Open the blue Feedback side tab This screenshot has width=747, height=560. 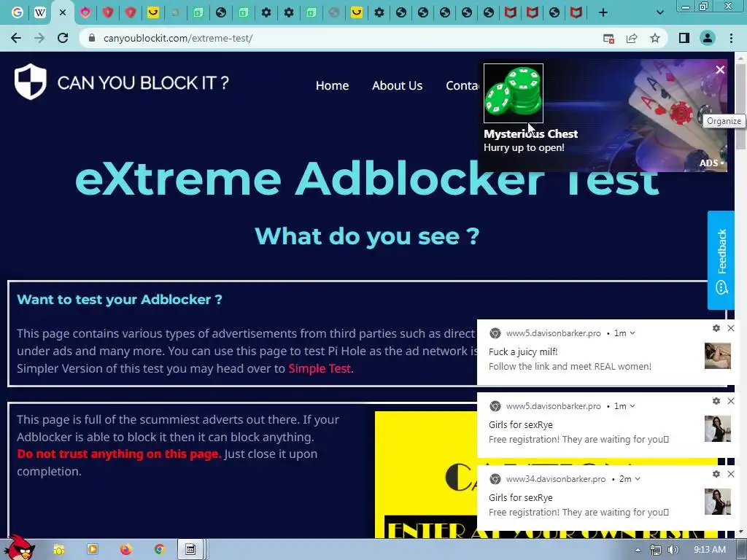[x=721, y=260]
